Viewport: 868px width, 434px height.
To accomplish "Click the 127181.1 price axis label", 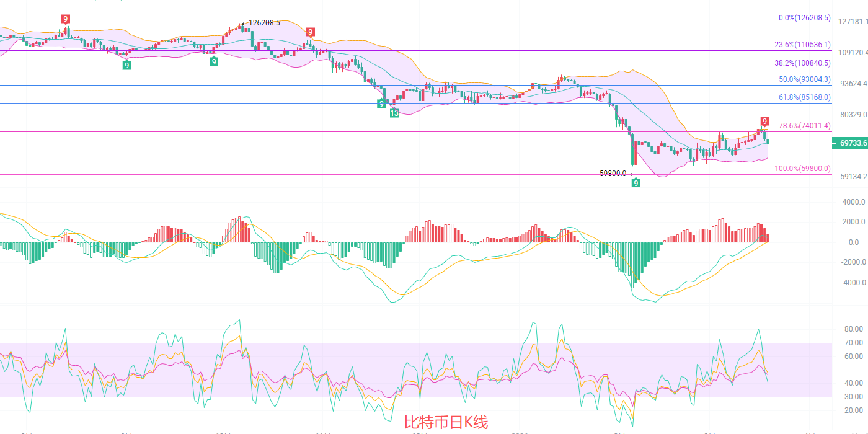I will pyautogui.click(x=852, y=22).
